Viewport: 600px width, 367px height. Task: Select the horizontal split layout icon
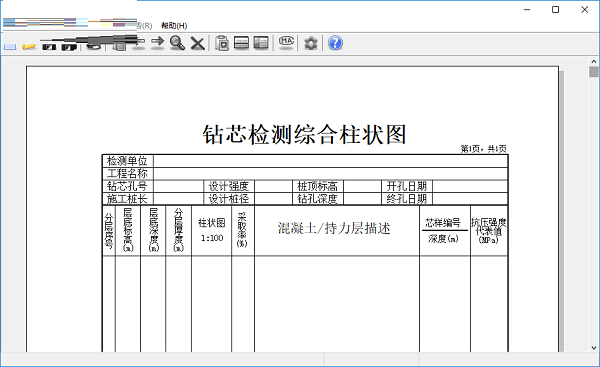[241, 43]
